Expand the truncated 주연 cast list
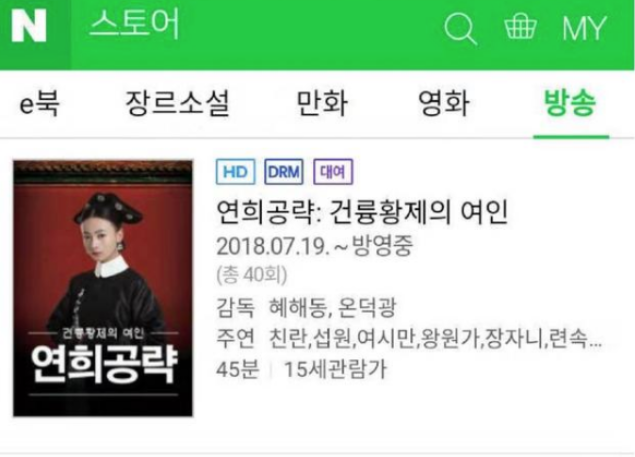 435,338
